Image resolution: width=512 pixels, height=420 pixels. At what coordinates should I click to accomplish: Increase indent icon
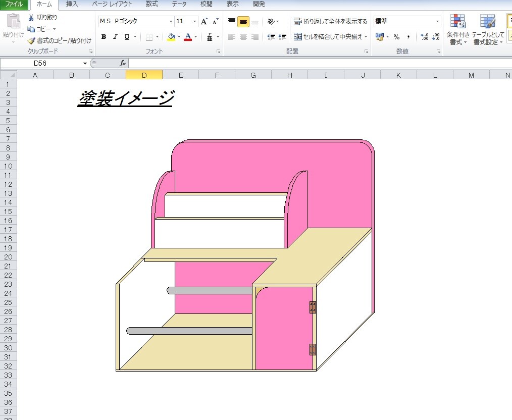[283, 36]
